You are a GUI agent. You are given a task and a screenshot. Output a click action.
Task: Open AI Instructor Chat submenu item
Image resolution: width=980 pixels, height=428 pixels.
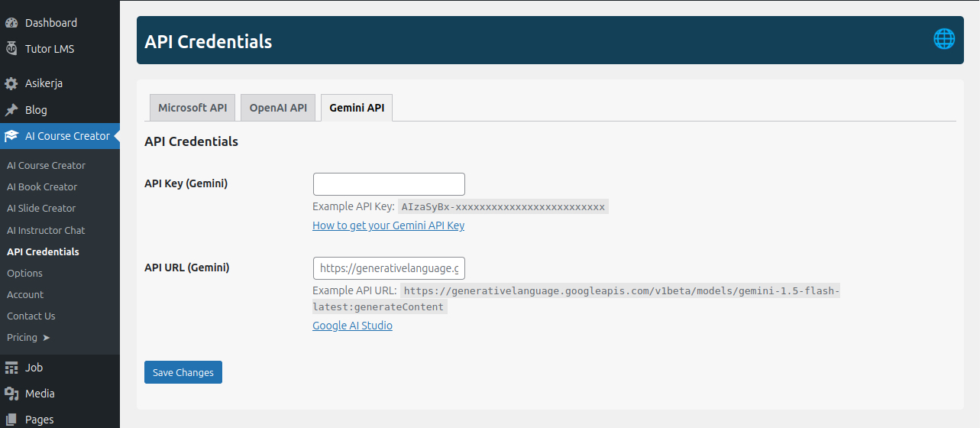(46, 230)
